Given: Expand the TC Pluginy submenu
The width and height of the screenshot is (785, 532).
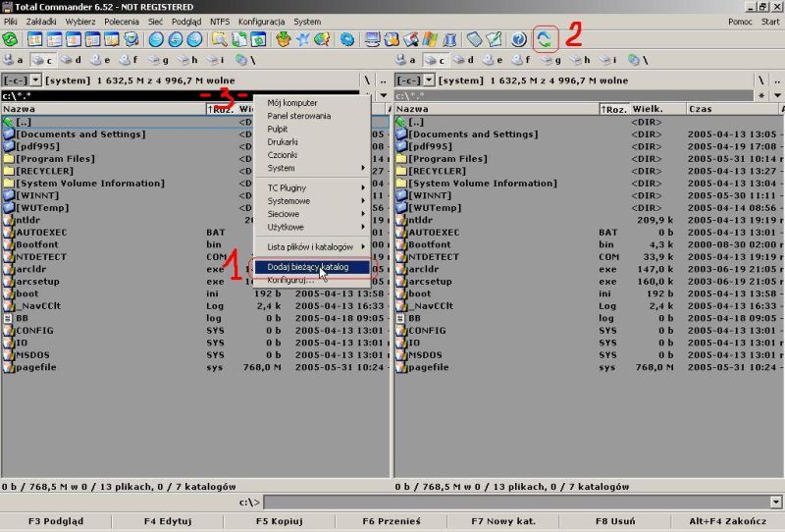Looking at the screenshot, I should point(312,187).
